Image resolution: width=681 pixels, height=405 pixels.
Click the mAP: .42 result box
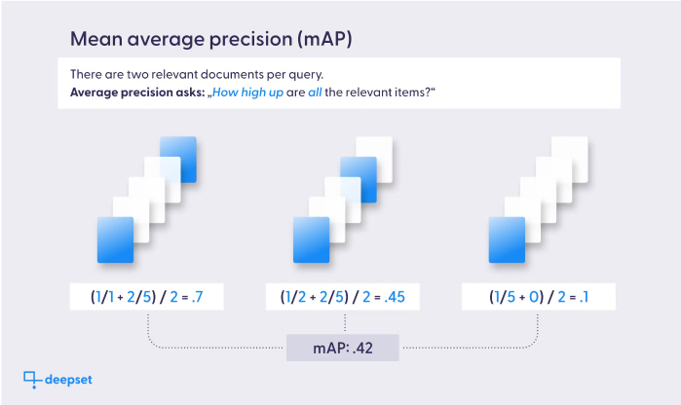(343, 348)
